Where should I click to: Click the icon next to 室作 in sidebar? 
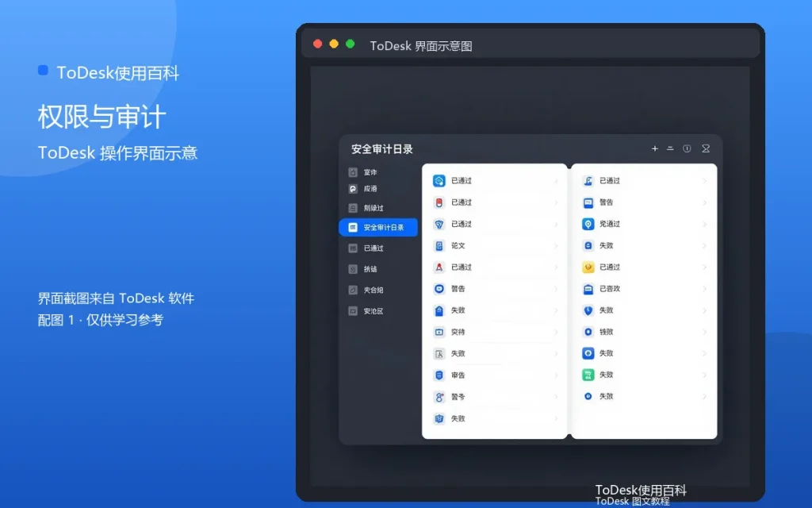point(353,172)
